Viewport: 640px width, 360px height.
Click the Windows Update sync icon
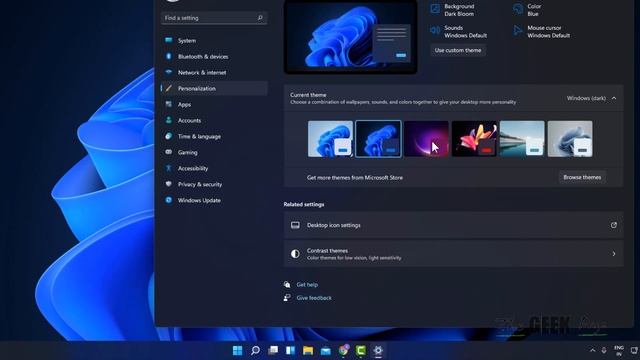[x=169, y=200]
